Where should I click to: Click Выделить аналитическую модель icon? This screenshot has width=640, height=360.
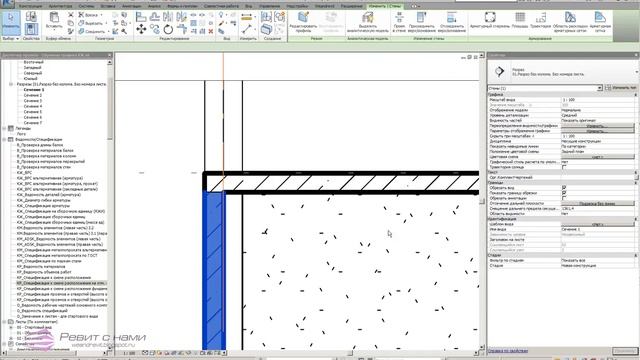[368, 17]
